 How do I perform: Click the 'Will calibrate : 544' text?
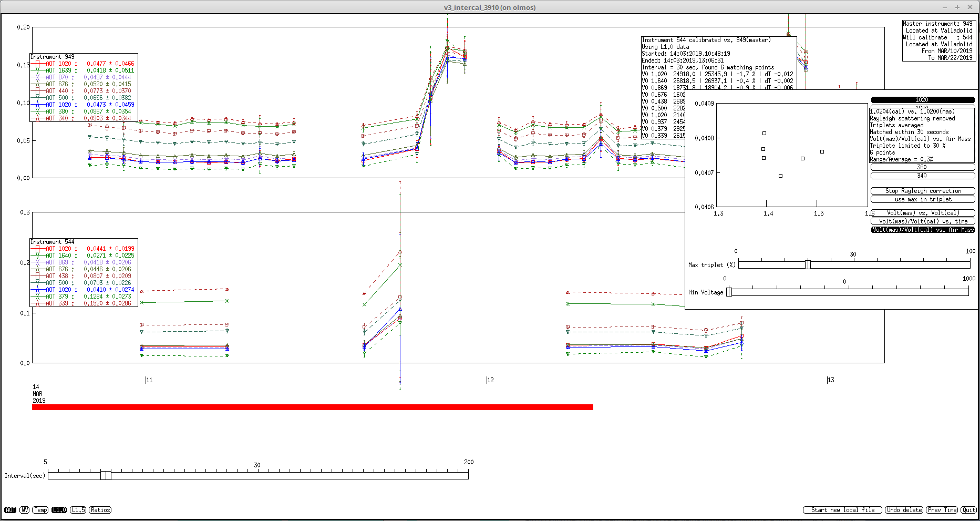(937, 37)
